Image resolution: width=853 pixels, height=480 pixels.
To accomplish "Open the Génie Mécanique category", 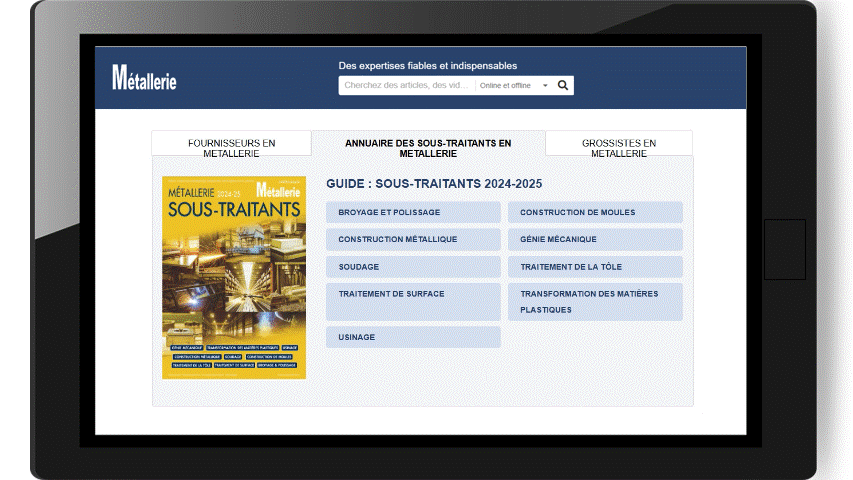I will pyautogui.click(x=595, y=239).
